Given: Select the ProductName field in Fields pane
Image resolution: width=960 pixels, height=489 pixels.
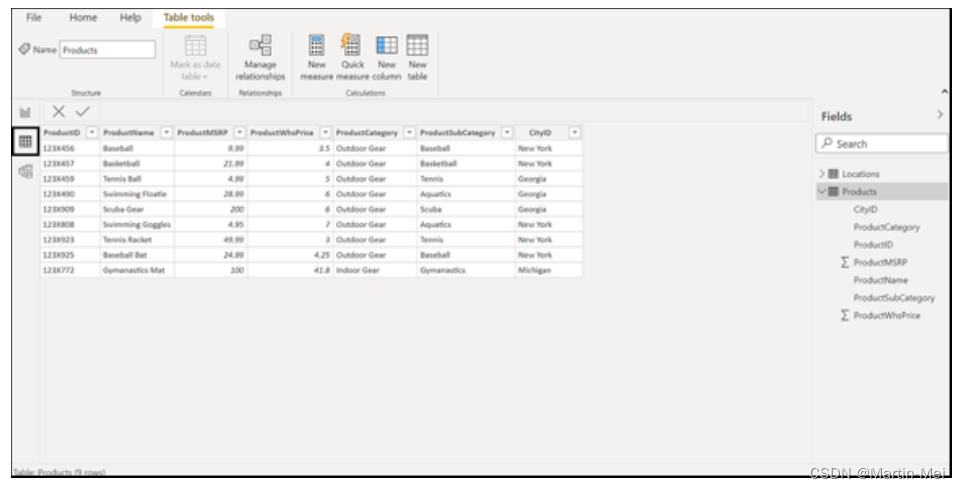Looking at the screenshot, I should (x=880, y=280).
